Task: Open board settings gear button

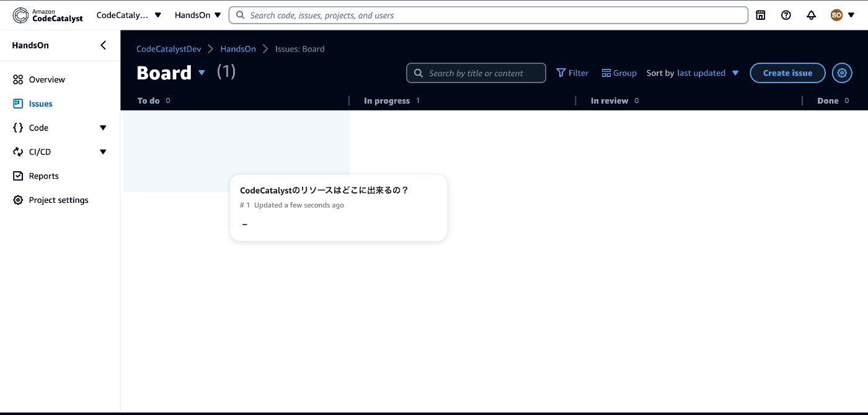Action: click(842, 73)
